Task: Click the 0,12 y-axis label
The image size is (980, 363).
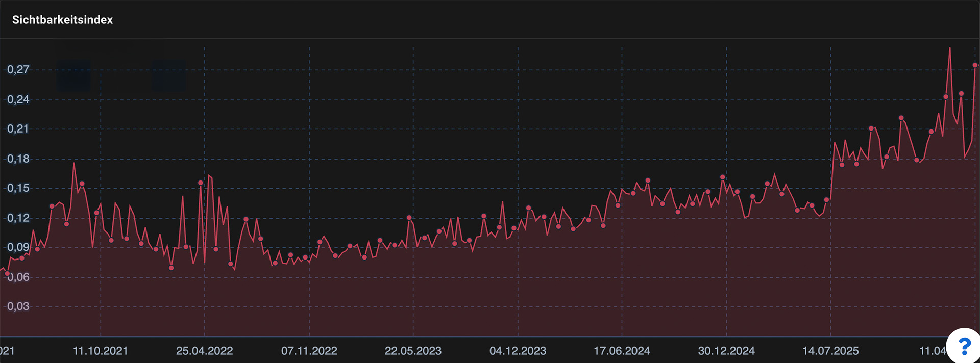Action: pos(18,218)
